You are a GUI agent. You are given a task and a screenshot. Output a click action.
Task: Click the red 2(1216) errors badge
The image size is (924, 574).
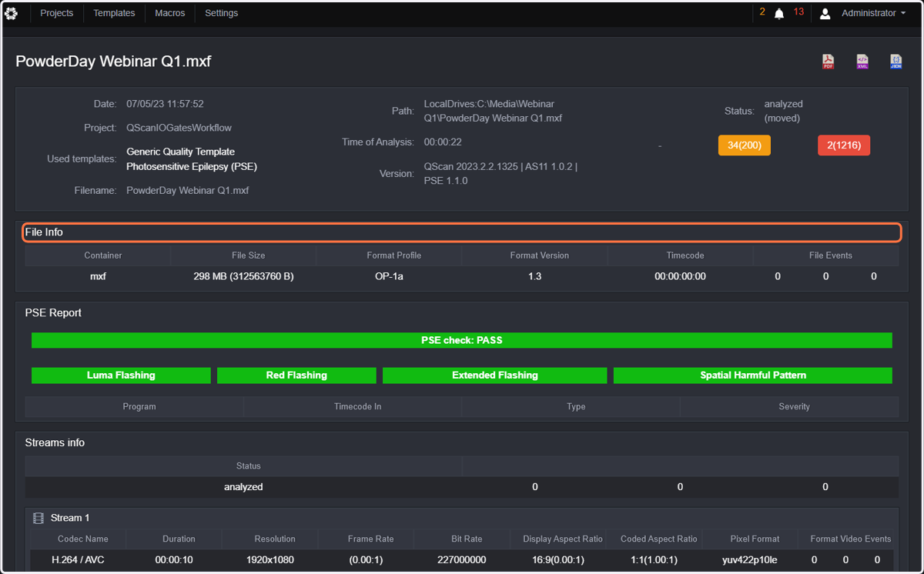pos(844,145)
